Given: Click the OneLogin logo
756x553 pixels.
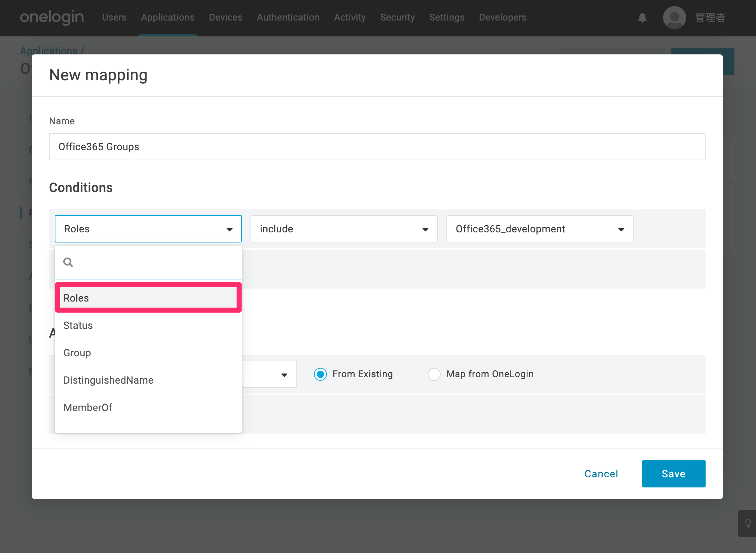Looking at the screenshot, I should pyautogui.click(x=52, y=18).
